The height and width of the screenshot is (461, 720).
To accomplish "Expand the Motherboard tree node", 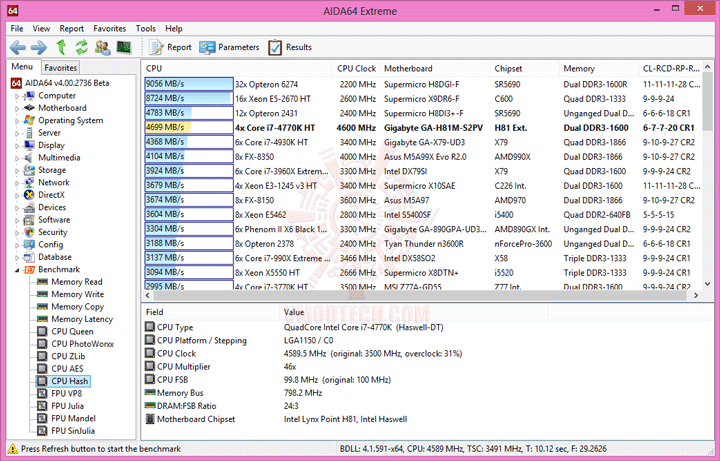I will coord(17,108).
